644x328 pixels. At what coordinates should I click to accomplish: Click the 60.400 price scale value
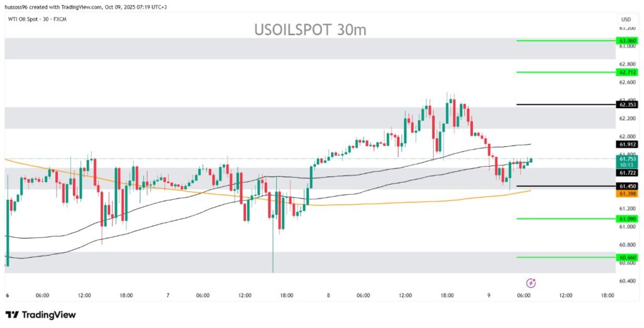[x=627, y=281]
